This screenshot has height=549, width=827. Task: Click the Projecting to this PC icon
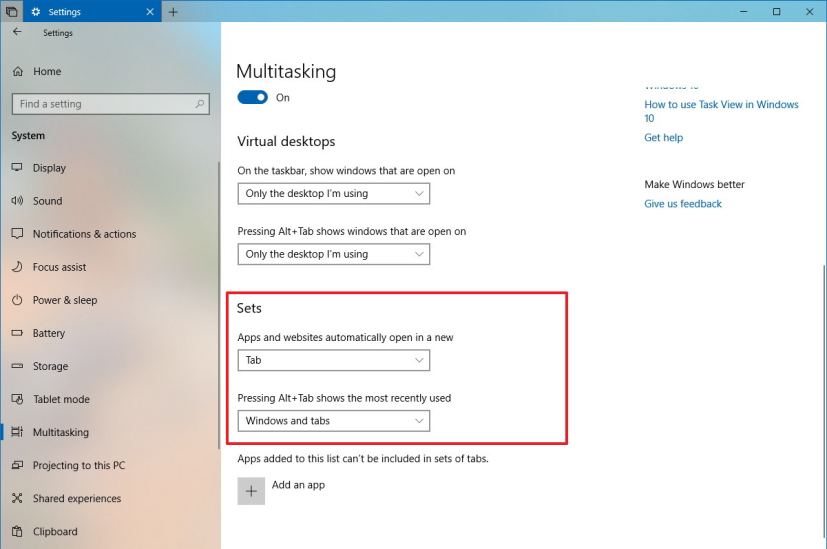17,465
